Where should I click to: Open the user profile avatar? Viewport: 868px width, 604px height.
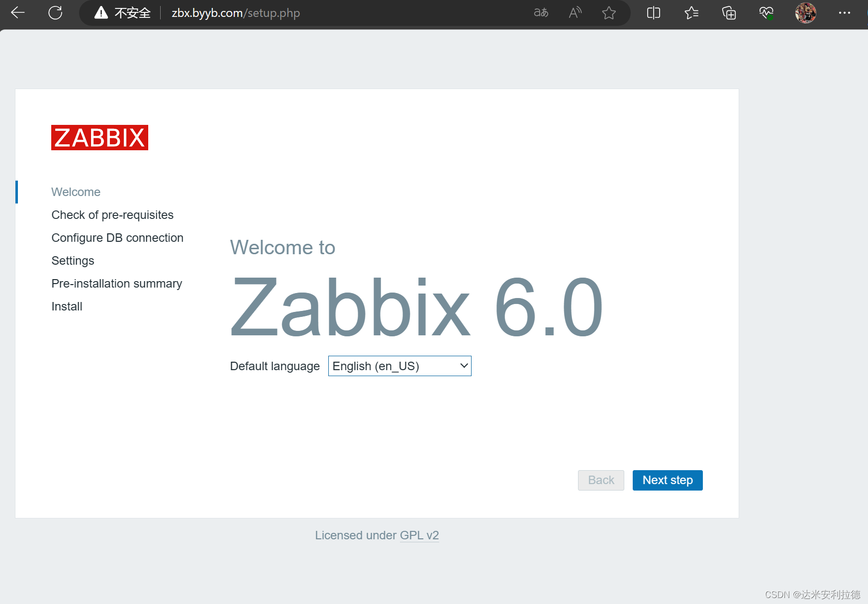[805, 13]
